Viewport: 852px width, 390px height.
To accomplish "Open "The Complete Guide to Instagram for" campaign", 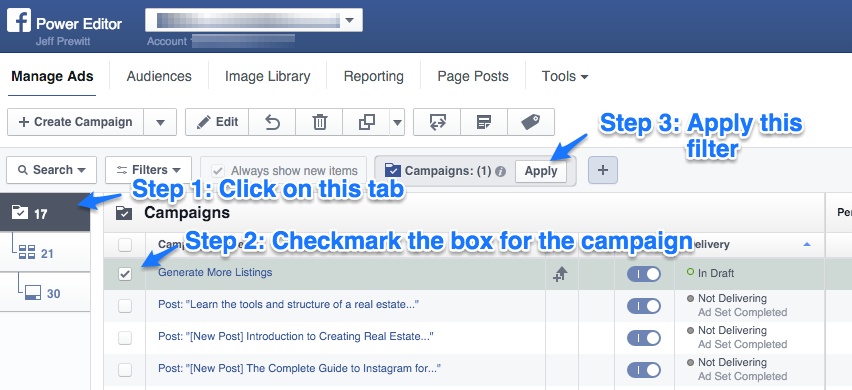I will [x=299, y=368].
